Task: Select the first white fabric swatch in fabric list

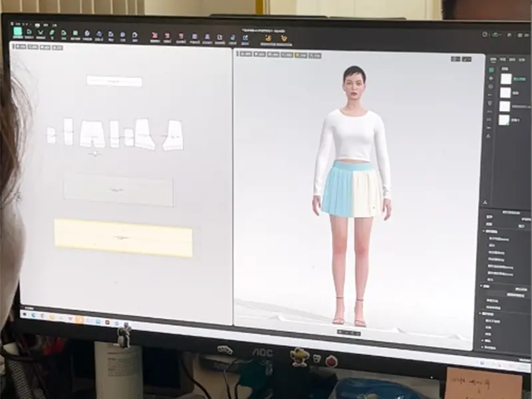Action: click(x=506, y=78)
